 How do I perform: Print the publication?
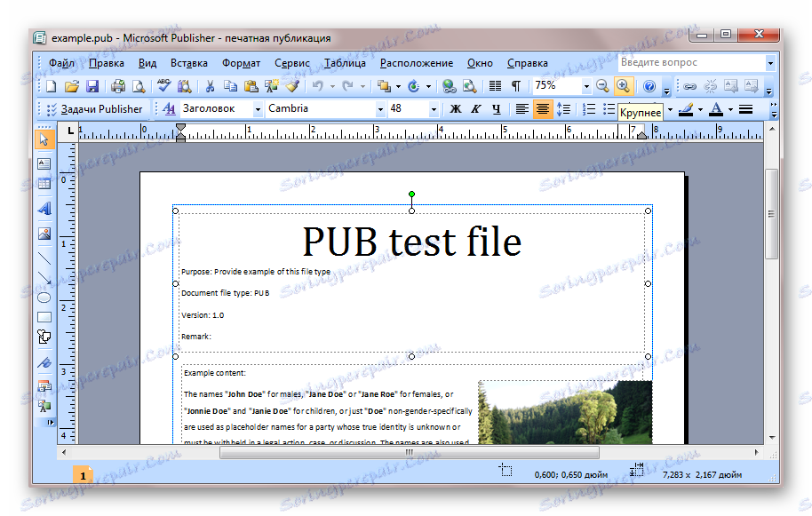click(x=118, y=86)
